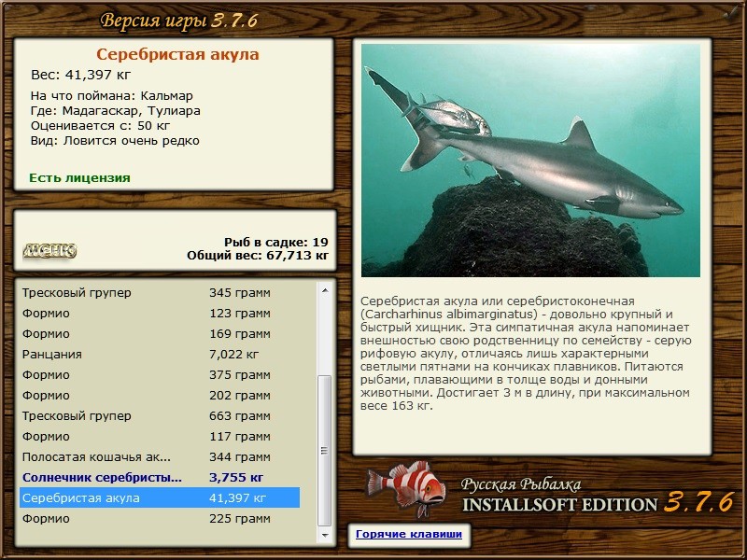Screen dimensions: 747x560
Task: Click the Оценивается с: 50 кг line
Action: click(101, 126)
